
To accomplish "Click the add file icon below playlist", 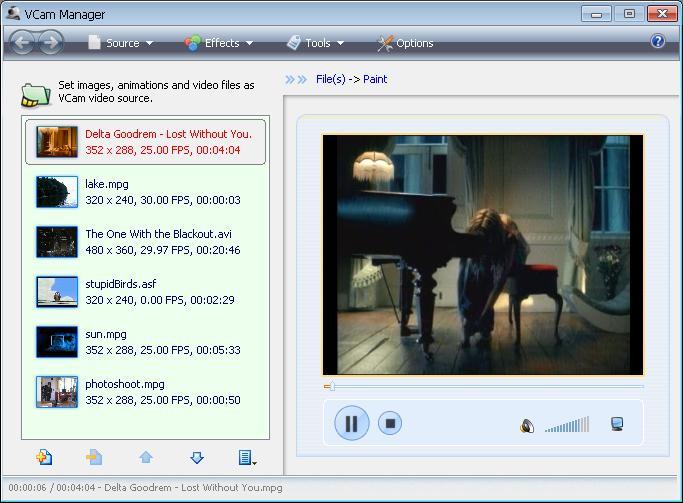I will point(44,457).
